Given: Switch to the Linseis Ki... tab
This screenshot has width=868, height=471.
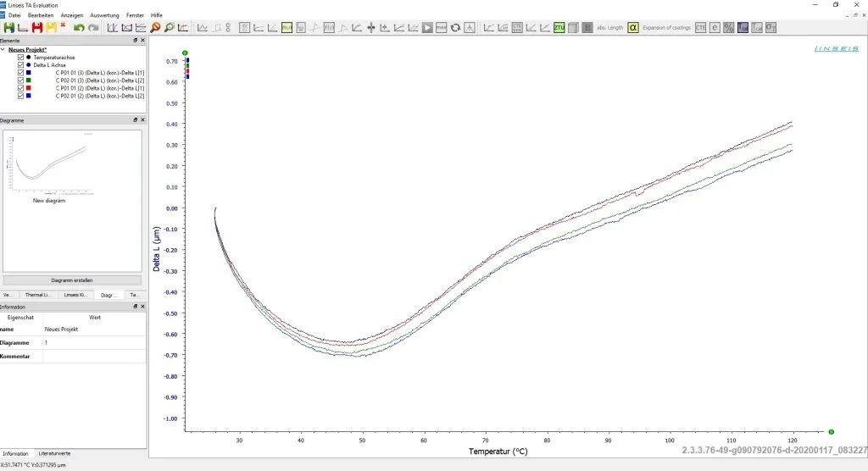Looking at the screenshot, I should [75, 295].
